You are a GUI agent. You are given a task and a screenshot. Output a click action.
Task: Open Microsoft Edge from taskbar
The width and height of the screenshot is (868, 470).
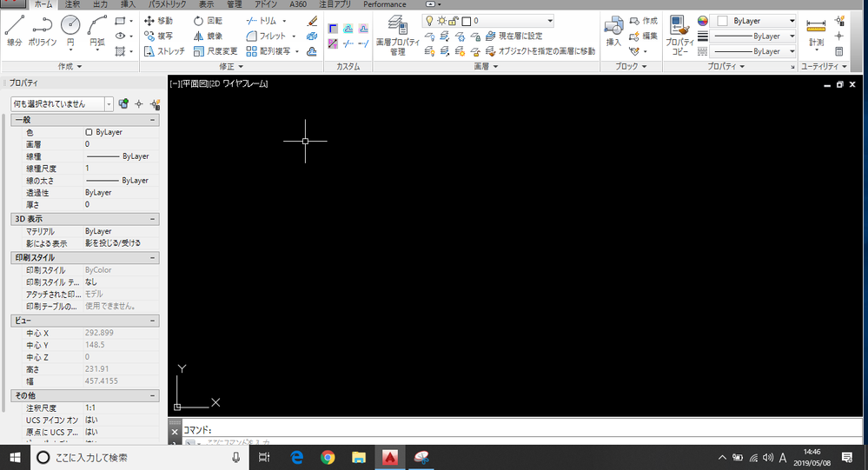pos(297,457)
